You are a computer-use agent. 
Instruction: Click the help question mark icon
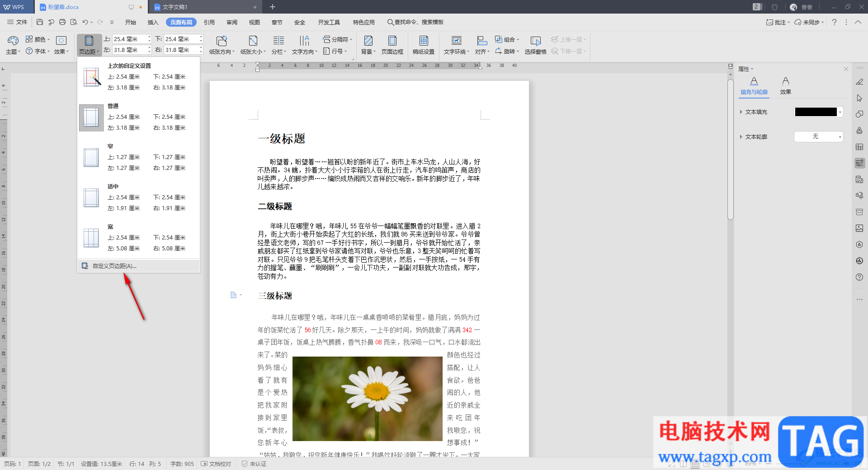pos(834,22)
